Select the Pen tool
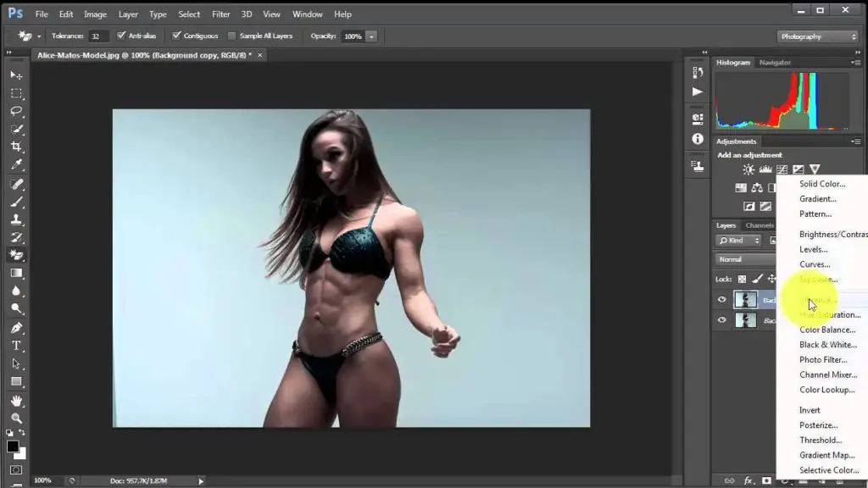 tap(16, 328)
